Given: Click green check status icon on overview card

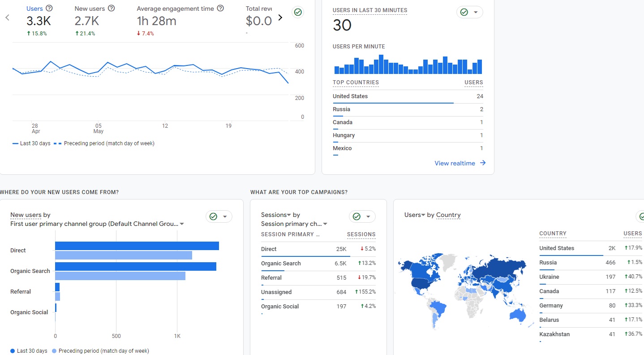Looking at the screenshot, I should pyautogui.click(x=298, y=12).
